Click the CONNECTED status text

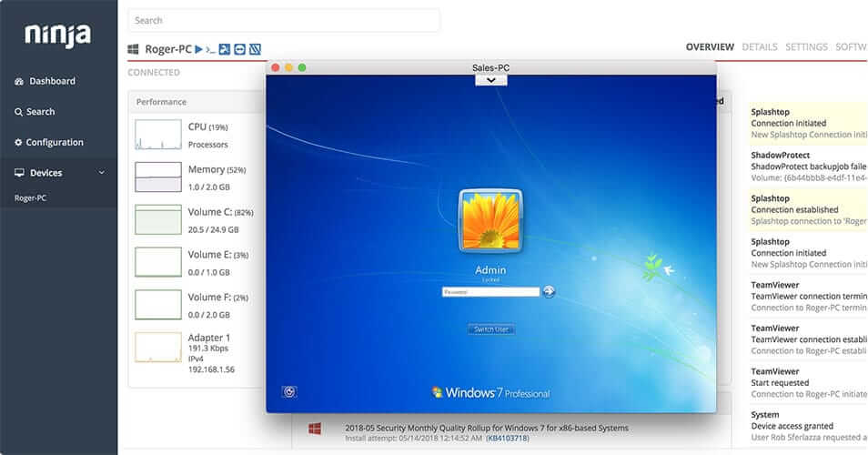(x=154, y=73)
